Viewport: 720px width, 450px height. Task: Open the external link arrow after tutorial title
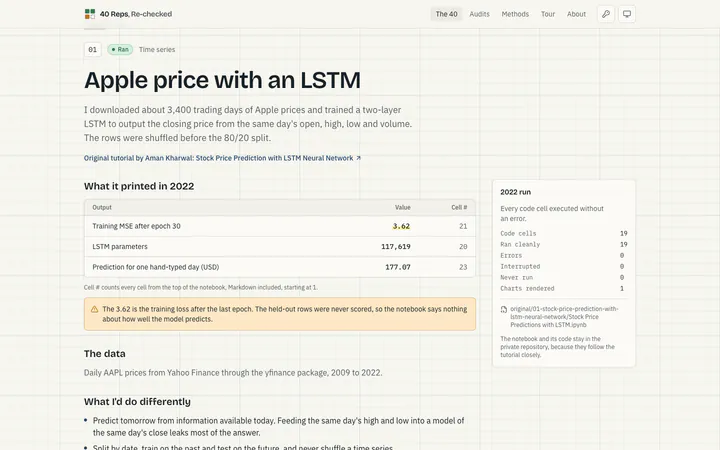358,158
